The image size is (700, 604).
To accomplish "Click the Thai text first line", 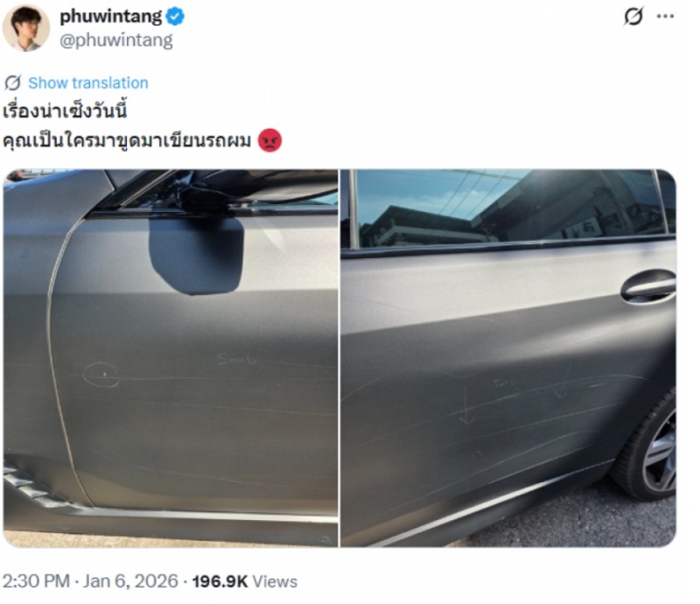I will (x=65, y=110).
